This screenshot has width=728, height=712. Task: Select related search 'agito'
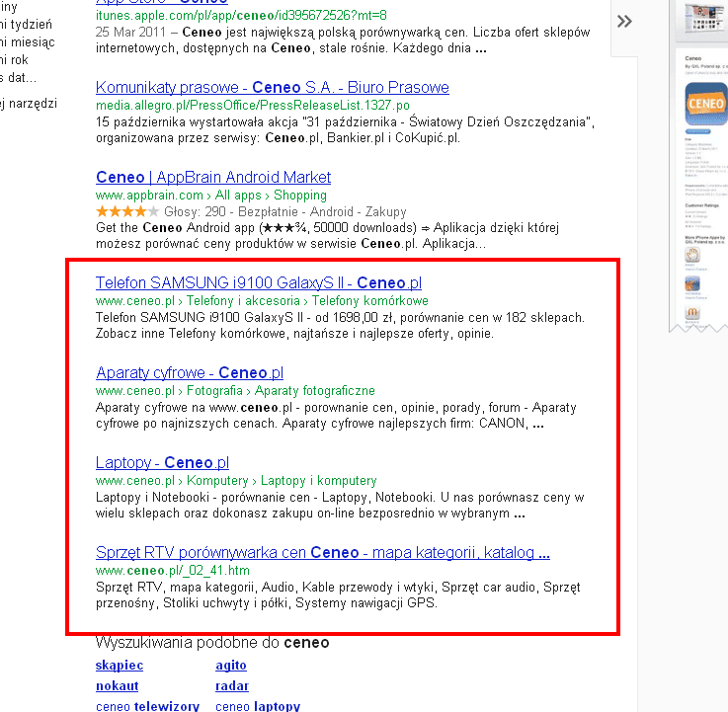(x=231, y=666)
